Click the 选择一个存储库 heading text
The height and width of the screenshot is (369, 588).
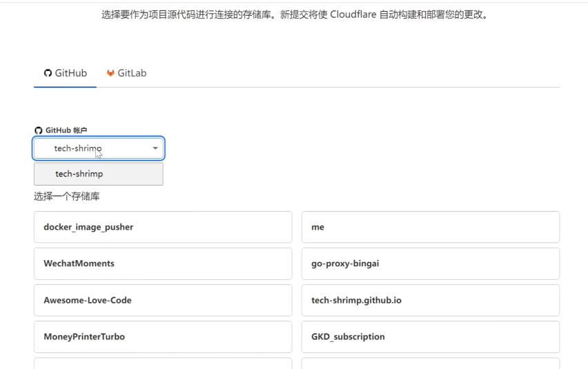[x=67, y=197]
